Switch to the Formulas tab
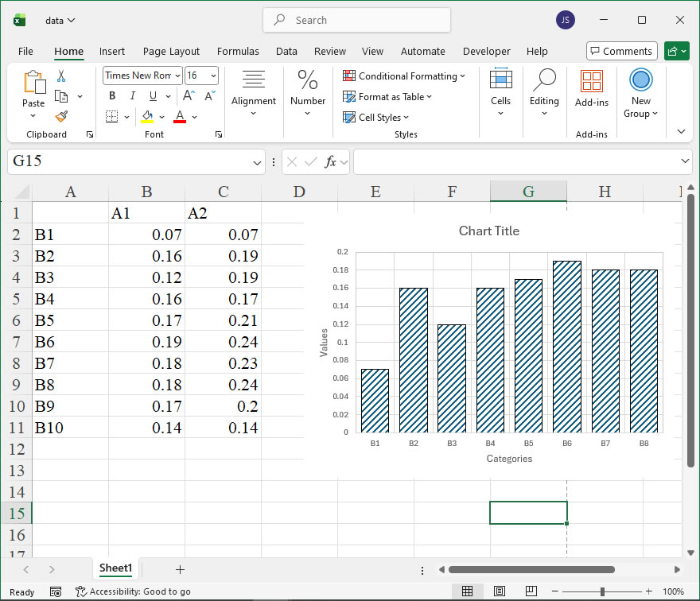The image size is (700, 601). tap(238, 52)
